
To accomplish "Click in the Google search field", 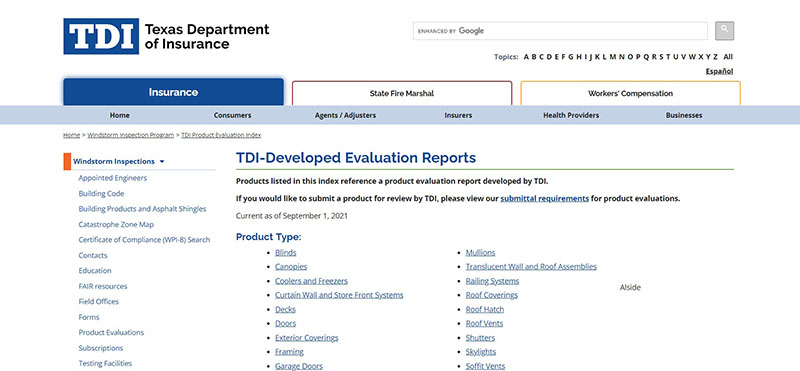I will pos(560,31).
